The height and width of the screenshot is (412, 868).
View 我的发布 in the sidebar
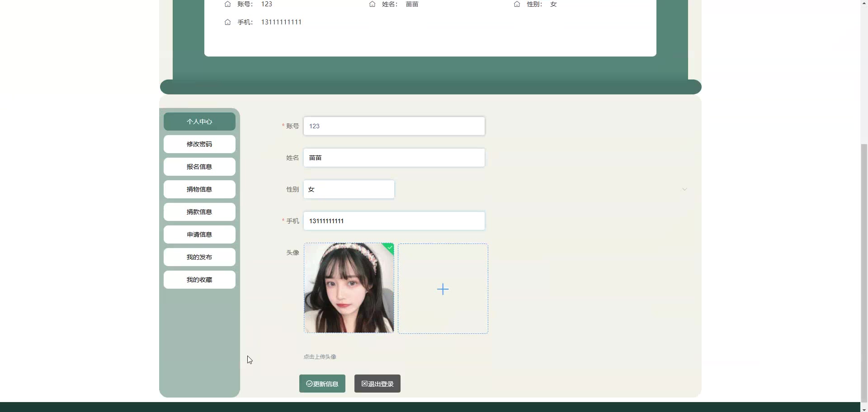point(199,257)
